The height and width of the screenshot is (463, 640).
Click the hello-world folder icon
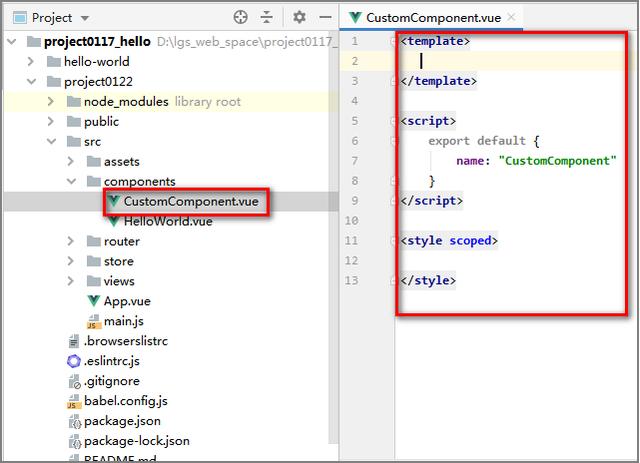[53, 62]
